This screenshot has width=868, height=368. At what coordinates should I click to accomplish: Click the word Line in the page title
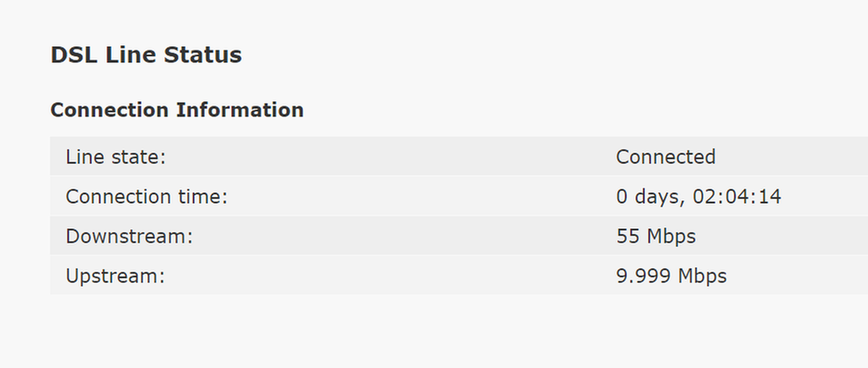[131, 55]
